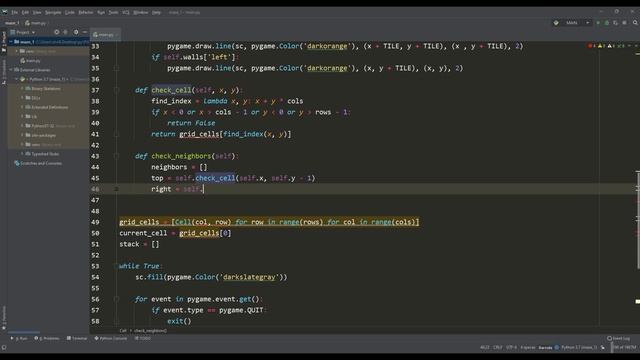Viewport: 640px width, 360px height.
Task: Click the error indicator icon in editor corner
Action: point(591,46)
